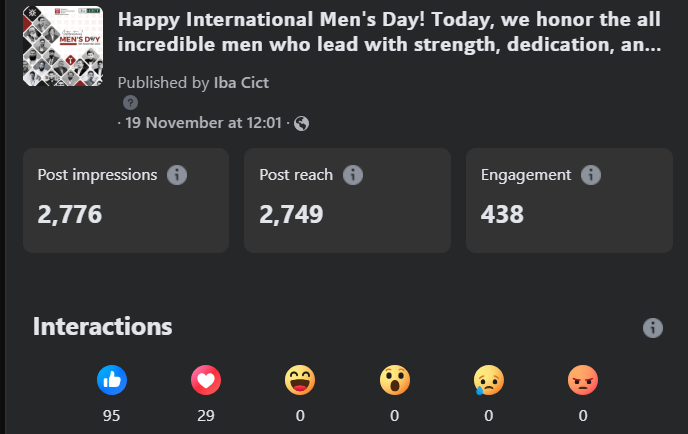Select the Post reach 2,749 card
Image resolution: width=688 pixels, height=434 pixels.
click(348, 200)
